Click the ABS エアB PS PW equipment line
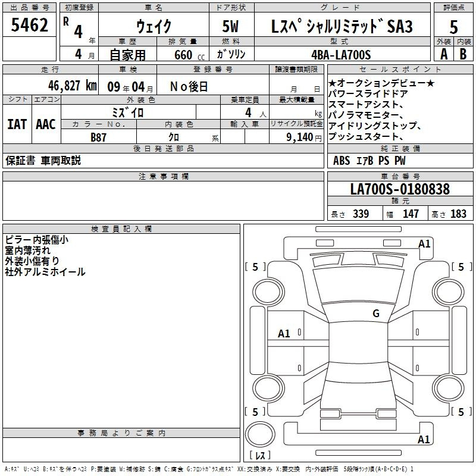Screen dimensions: 476x476 click(x=369, y=161)
